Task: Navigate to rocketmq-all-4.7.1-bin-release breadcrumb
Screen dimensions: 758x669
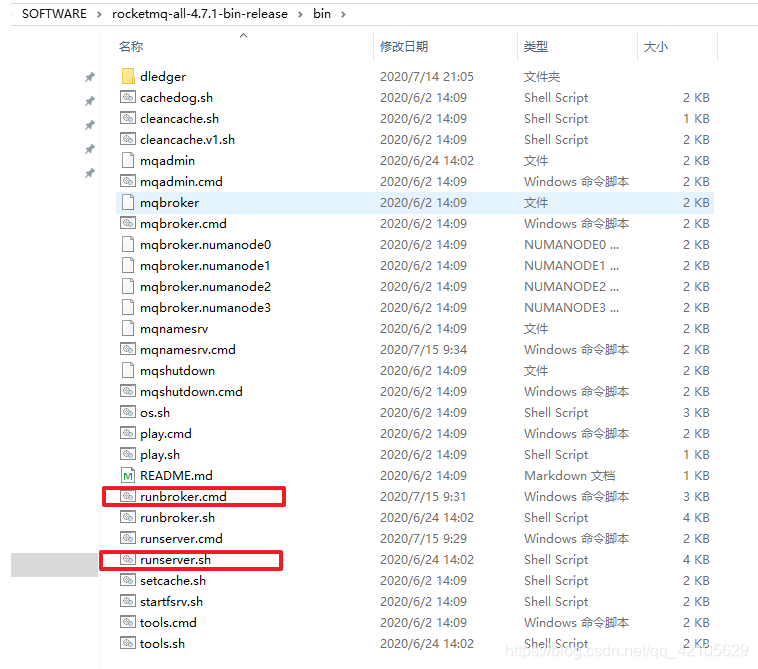Action: (200, 14)
